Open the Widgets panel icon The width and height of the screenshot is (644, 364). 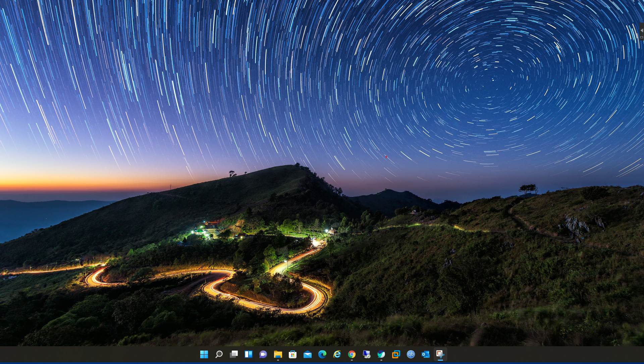pyautogui.click(x=248, y=354)
